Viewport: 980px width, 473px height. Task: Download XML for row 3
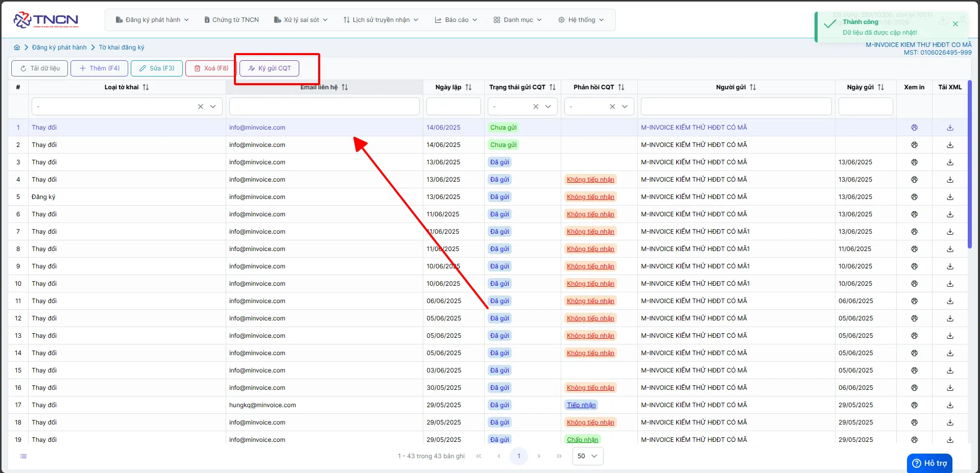tap(950, 162)
